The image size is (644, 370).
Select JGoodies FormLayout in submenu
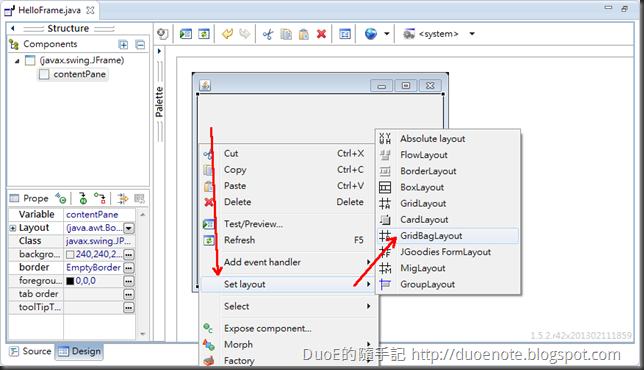(x=448, y=252)
